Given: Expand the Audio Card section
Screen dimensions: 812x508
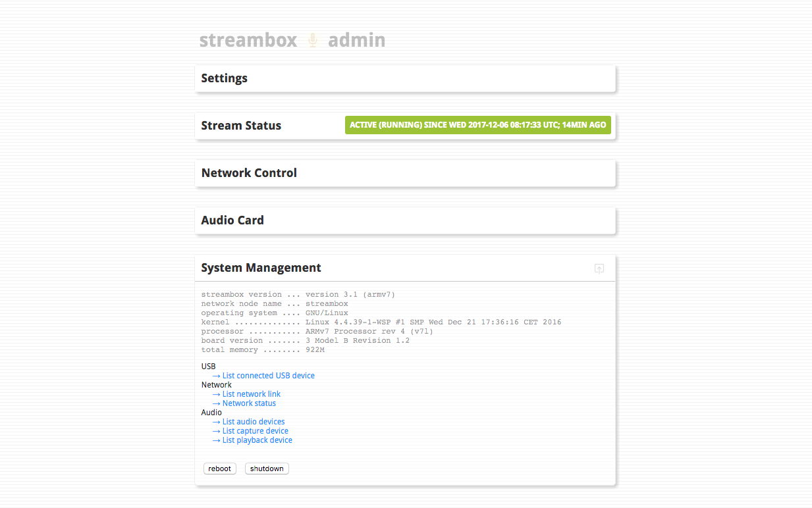Looking at the screenshot, I should pos(232,220).
